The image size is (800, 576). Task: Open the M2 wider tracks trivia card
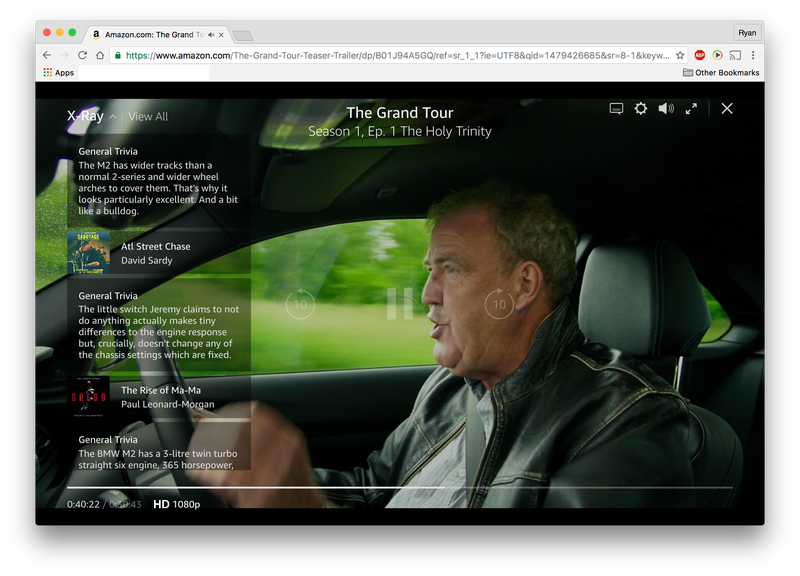coord(159,181)
